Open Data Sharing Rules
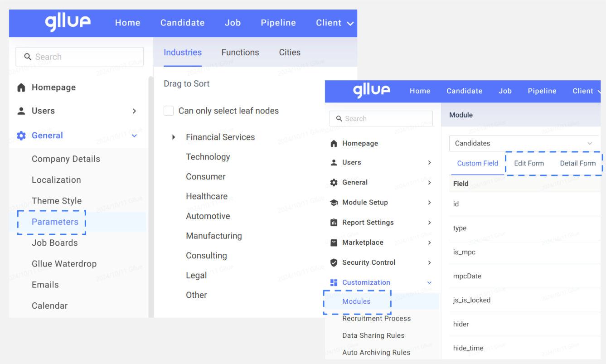606x364 pixels. point(373,335)
